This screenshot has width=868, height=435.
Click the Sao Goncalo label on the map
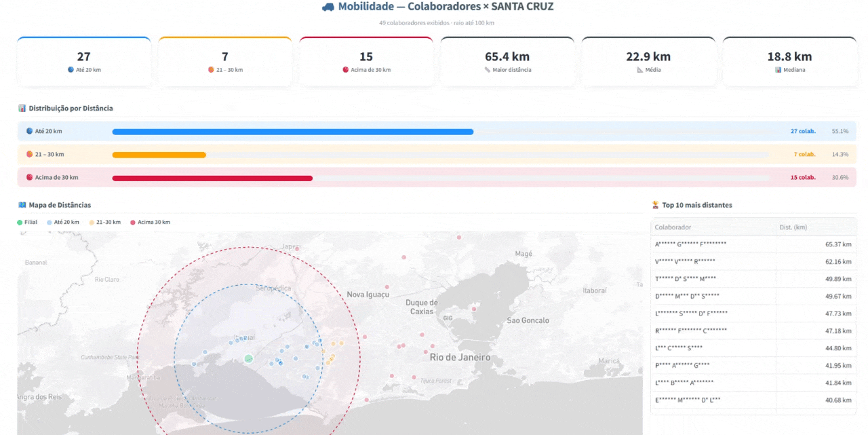[x=528, y=320]
